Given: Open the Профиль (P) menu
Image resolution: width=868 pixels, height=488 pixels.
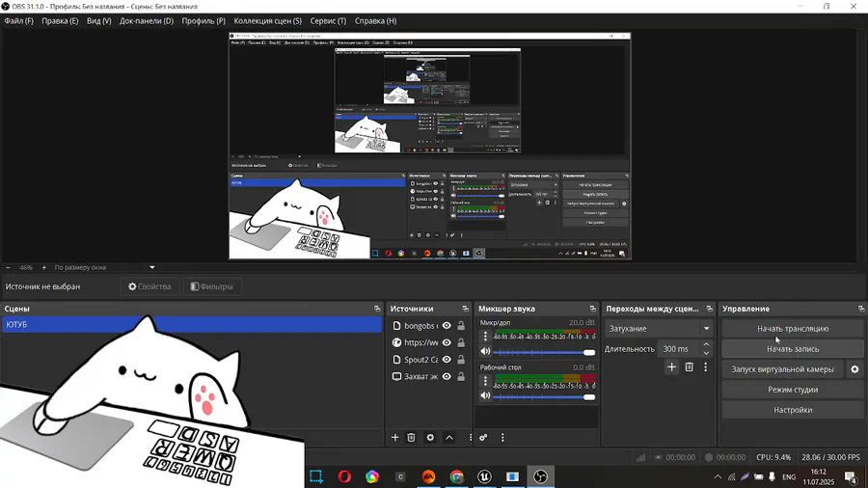Looking at the screenshot, I should pyautogui.click(x=203, y=21).
